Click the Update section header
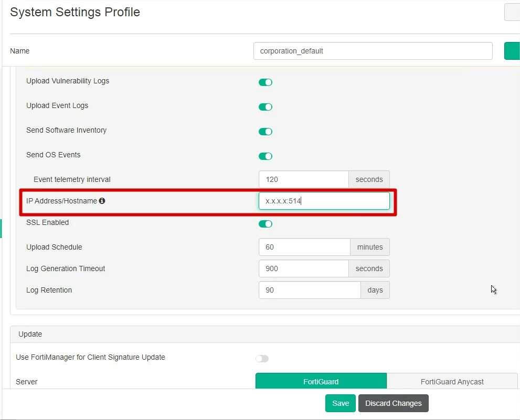 coord(265,334)
